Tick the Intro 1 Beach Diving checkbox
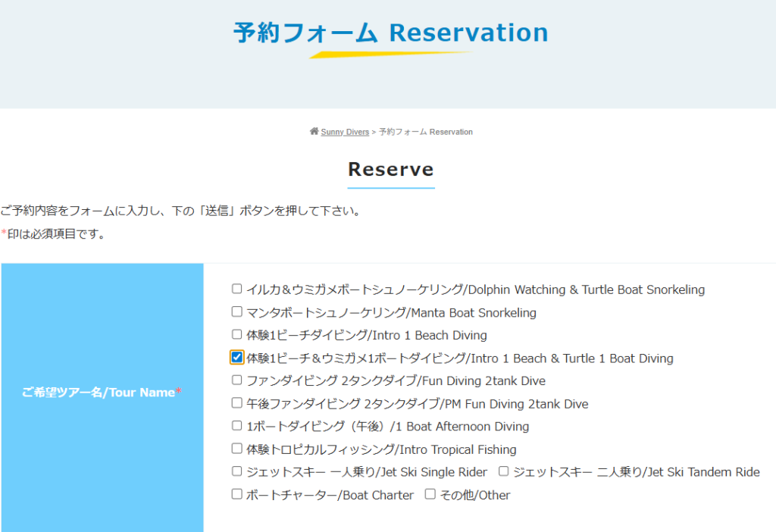The height and width of the screenshot is (532, 776). [237, 334]
